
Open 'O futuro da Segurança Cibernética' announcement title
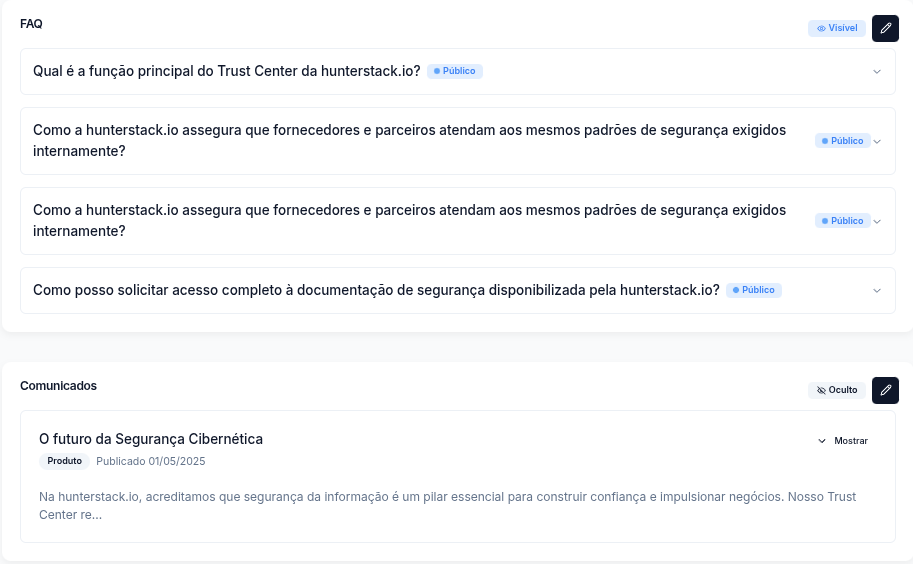tap(151, 439)
